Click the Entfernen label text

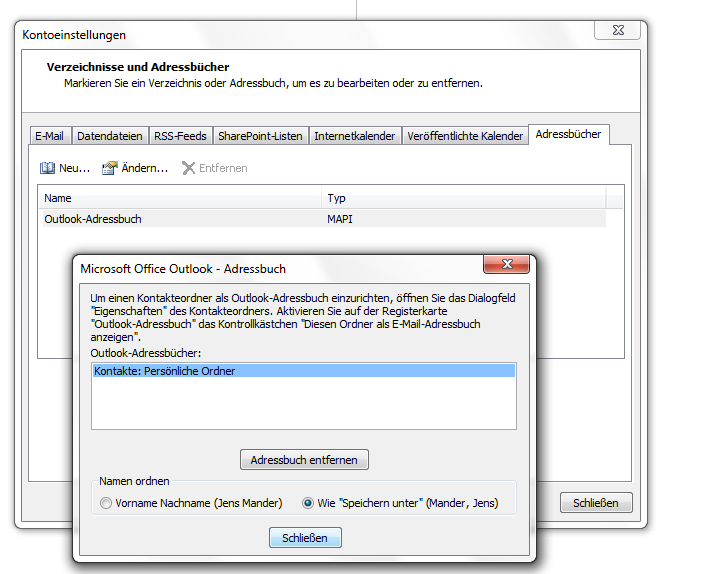(223, 168)
